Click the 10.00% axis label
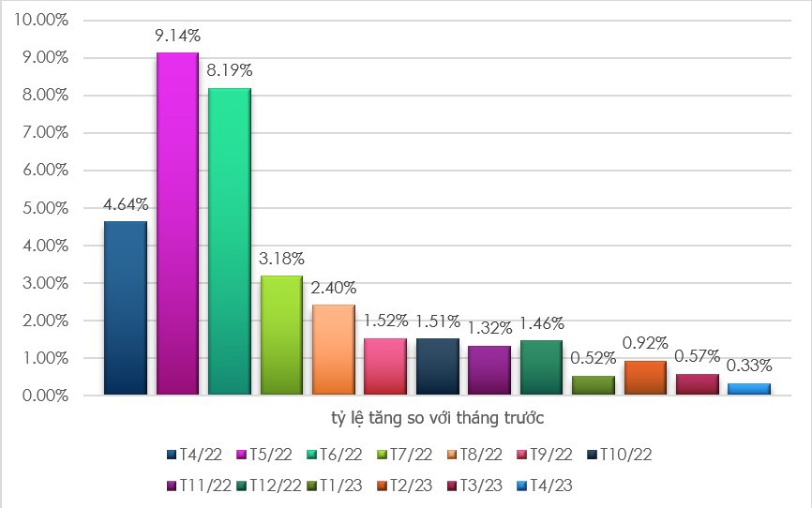 (41, 20)
